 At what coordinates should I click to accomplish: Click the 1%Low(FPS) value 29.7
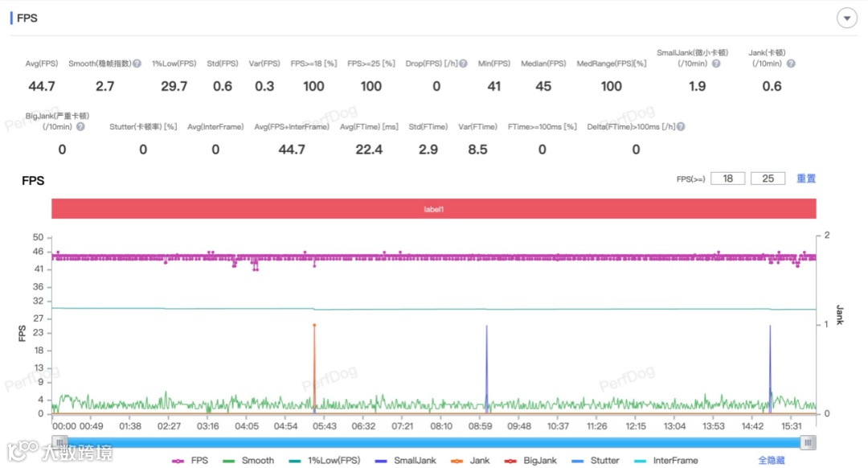pyautogui.click(x=174, y=86)
